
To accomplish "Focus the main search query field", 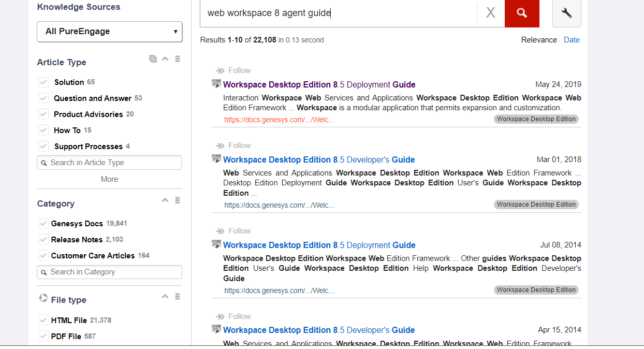I will point(339,13).
